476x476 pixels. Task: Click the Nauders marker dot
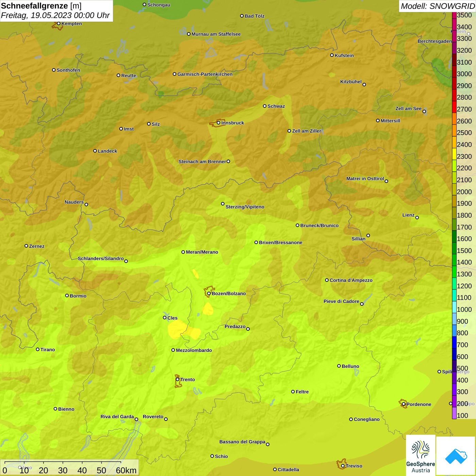tap(86, 205)
